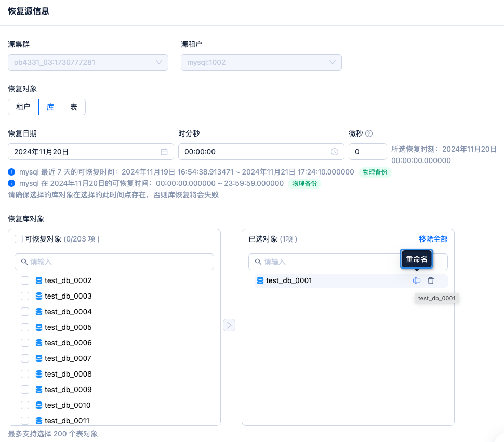Click the database icon of test_db_0005

[39, 327]
